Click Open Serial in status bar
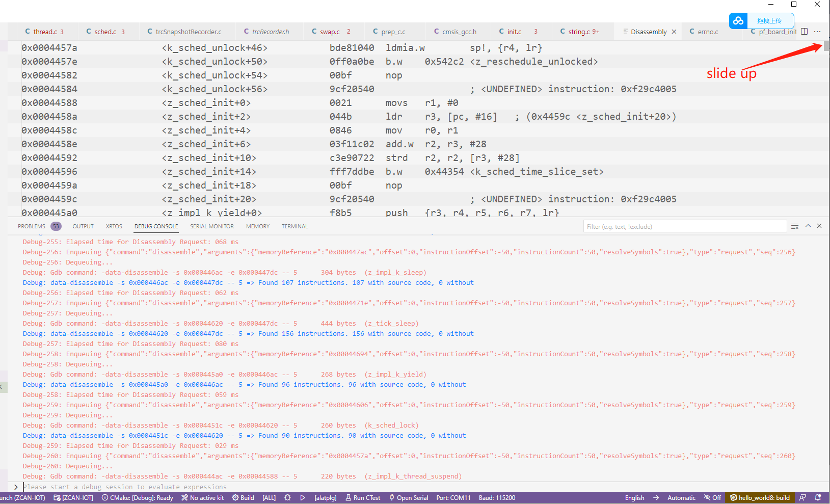This screenshot has height=504, width=830. point(409,498)
